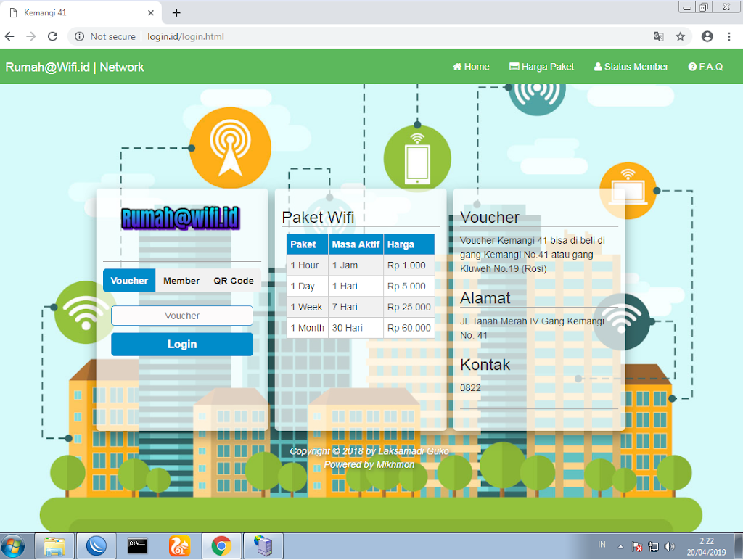Switch to the QR Code tab
This screenshot has width=743, height=560.
[x=234, y=281]
